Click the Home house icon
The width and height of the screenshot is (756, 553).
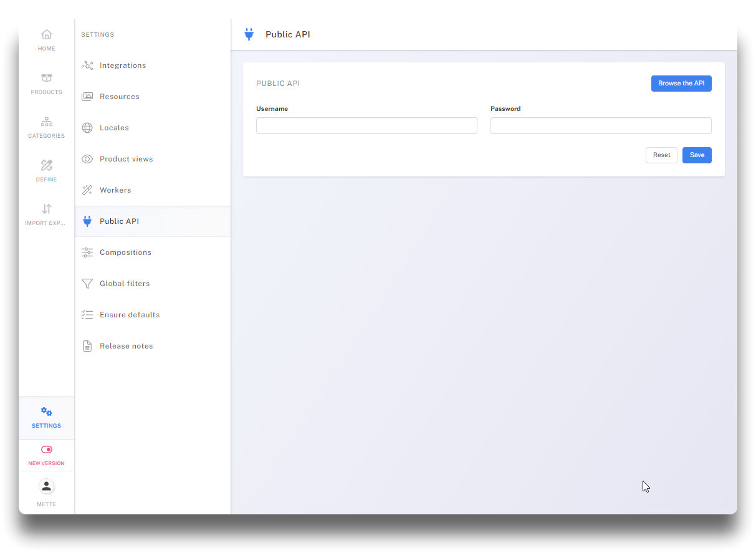[x=47, y=35]
